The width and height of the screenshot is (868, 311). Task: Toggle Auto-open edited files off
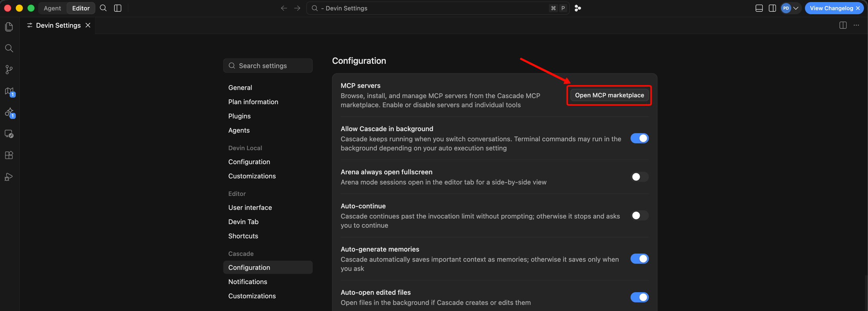click(640, 297)
